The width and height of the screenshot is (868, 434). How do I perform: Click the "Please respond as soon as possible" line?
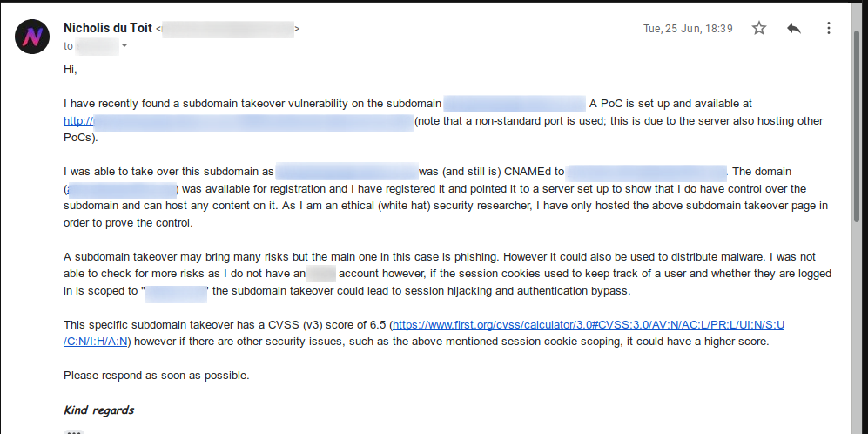coord(157,376)
